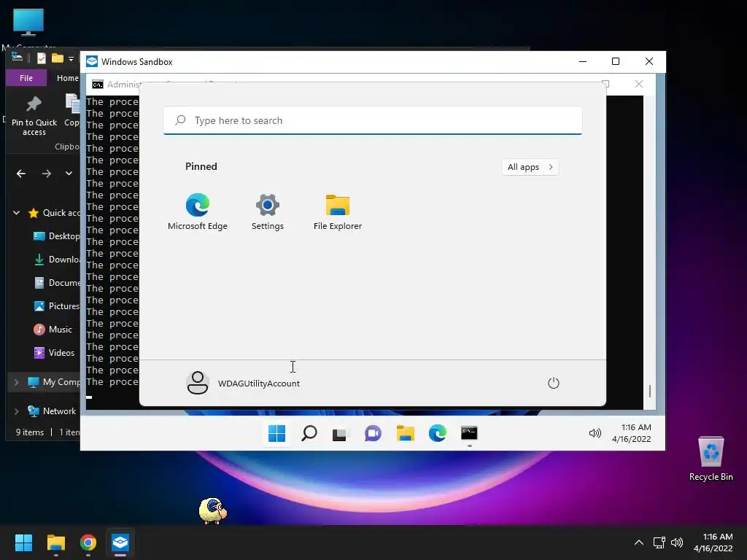Open Task View on sandbox taskbar
This screenshot has height=560, width=747.
[x=341, y=434]
